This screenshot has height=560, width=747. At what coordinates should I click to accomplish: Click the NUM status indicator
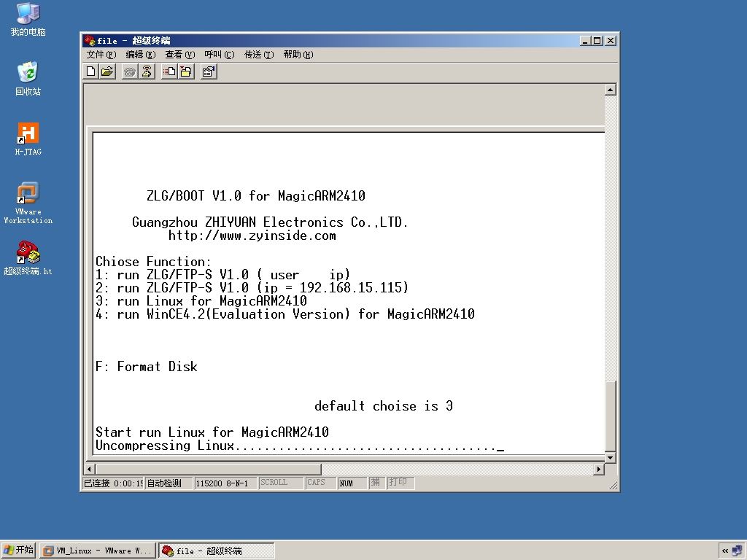pos(352,483)
